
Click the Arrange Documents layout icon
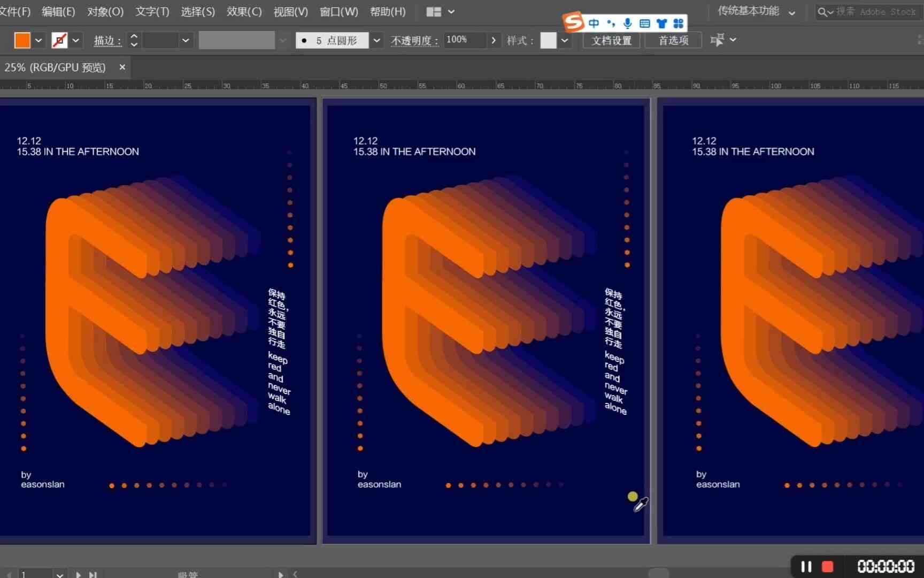click(x=434, y=12)
